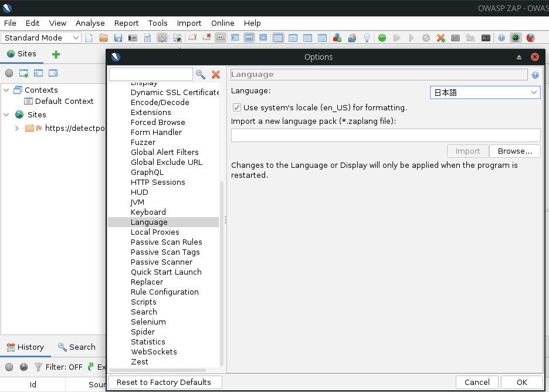Toggle the highlighted request/response tabs layout icon

(x=279, y=38)
